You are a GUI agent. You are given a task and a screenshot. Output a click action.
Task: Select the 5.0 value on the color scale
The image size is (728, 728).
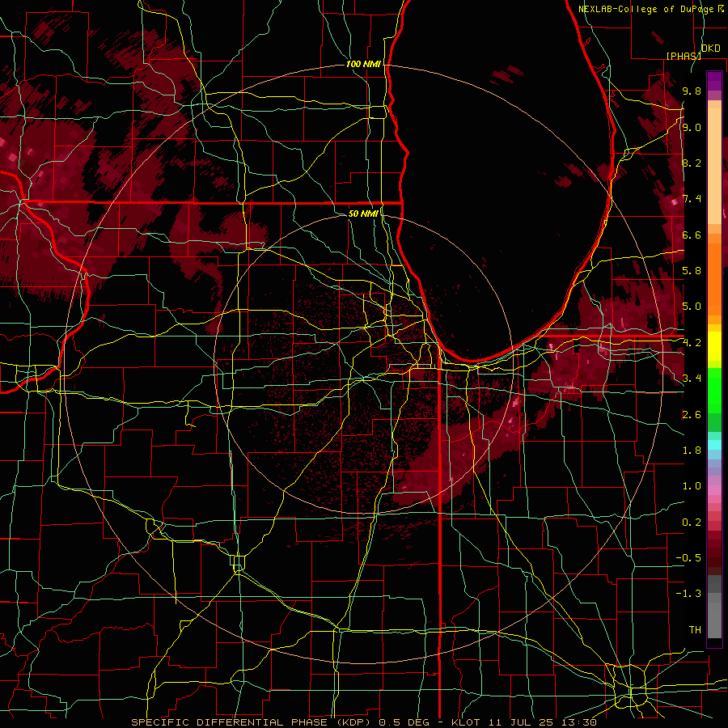pos(692,307)
